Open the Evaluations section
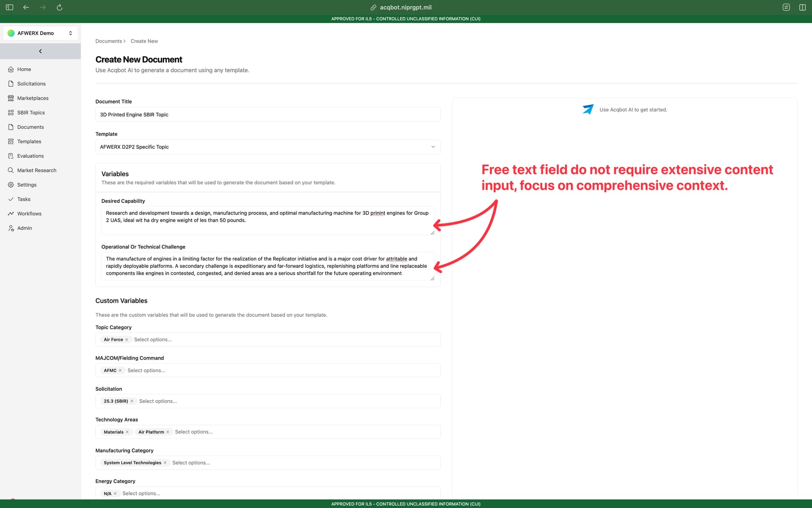Image resolution: width=812 pixels, height=508 pixels. [x=30, y=156]
